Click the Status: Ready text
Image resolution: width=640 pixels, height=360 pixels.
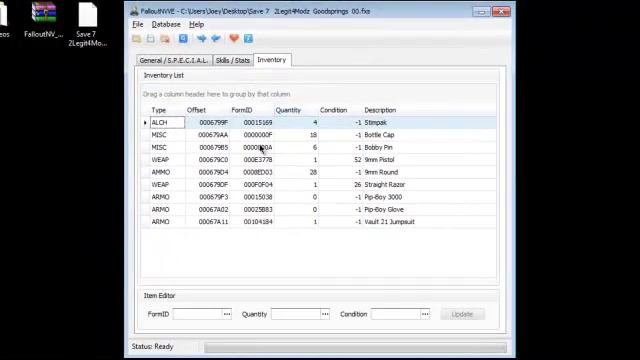tap(152, 347)
